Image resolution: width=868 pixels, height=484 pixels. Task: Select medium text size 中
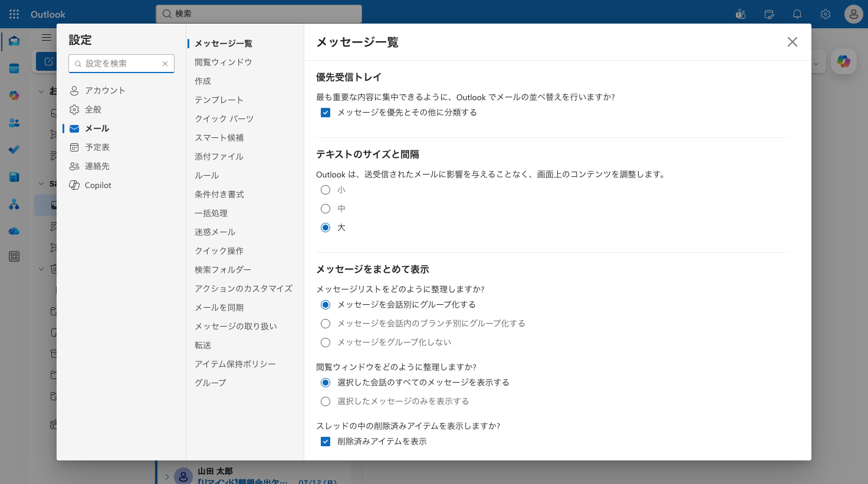click(x=325, y=209)
